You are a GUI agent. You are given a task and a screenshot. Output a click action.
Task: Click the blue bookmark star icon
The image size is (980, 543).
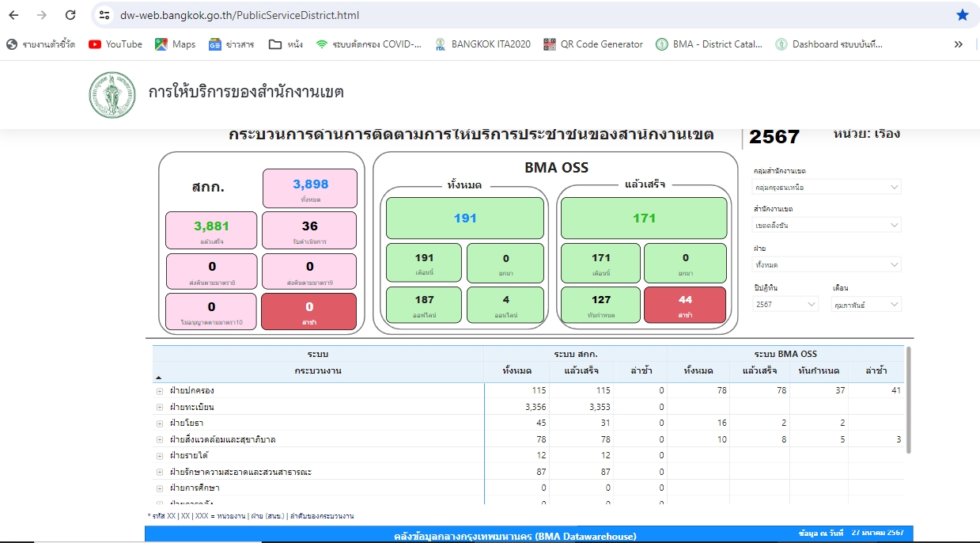click(x=962, y=15)
